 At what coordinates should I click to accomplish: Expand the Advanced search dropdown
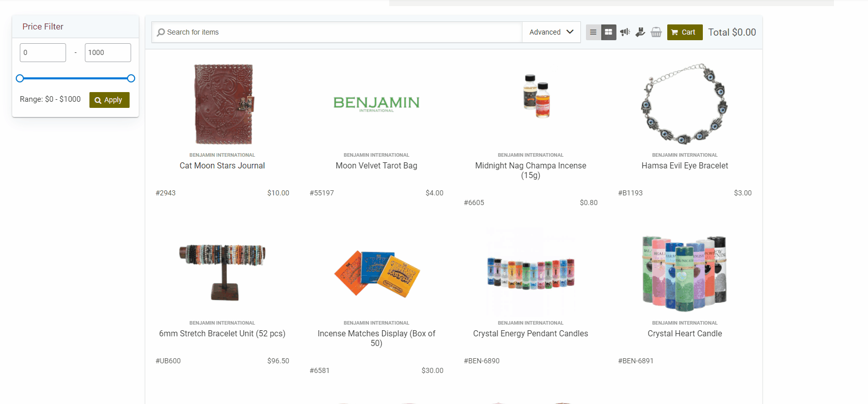pyautogui.click(x=551, y=32)
